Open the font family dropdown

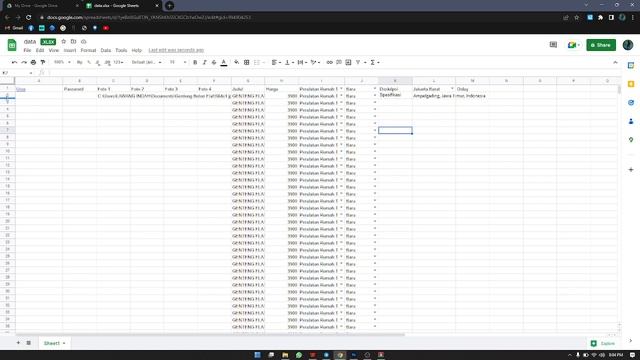(146, 62)
